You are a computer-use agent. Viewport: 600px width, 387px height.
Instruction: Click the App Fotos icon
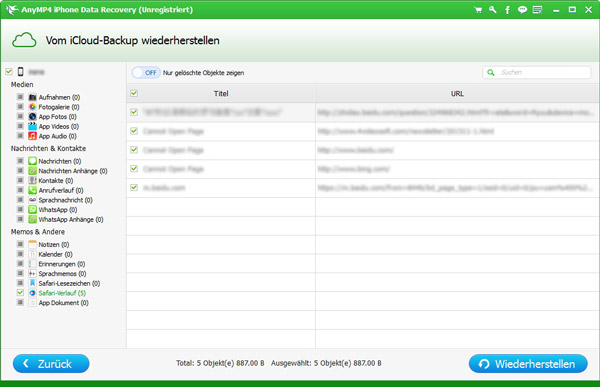33,116
